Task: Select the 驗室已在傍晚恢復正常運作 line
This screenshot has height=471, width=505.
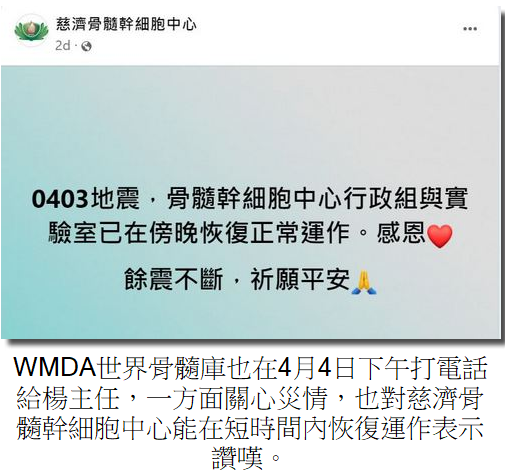Action: coord(199,233)
